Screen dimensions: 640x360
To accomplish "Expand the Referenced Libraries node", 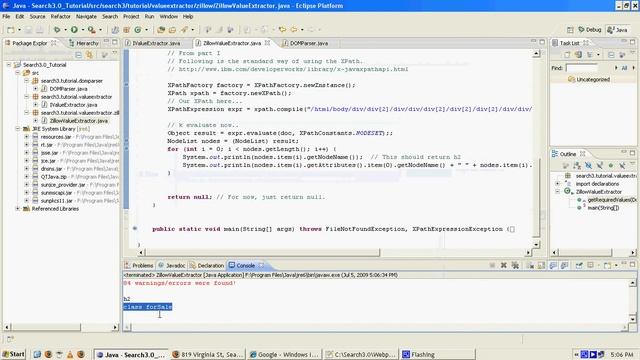I will click(x=18, y=209).
